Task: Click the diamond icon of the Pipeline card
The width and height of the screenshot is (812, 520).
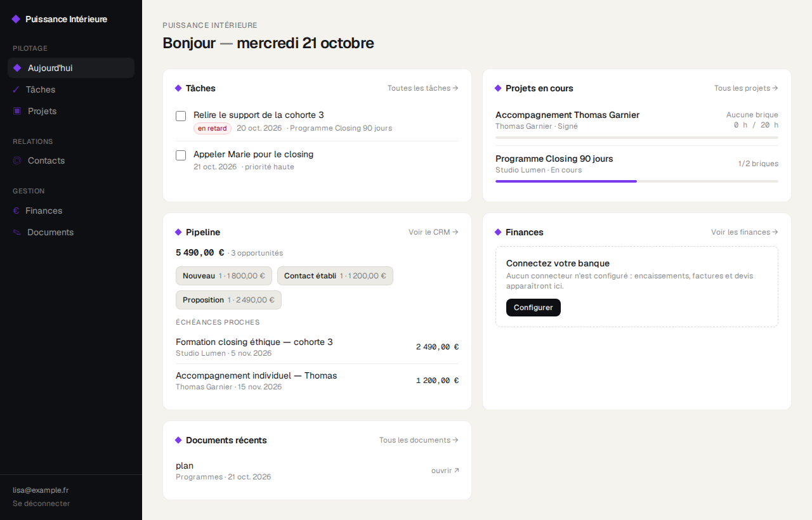Action: [178, 232]
